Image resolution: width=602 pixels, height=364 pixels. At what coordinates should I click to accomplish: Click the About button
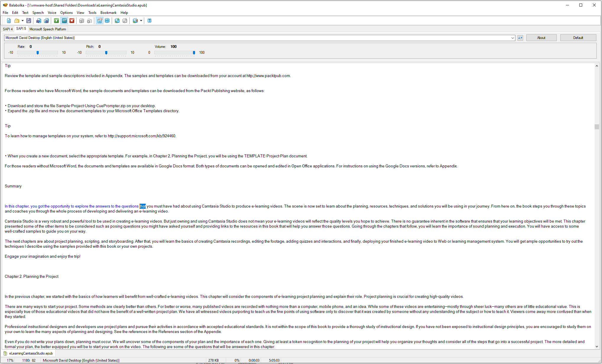(541, 38)
